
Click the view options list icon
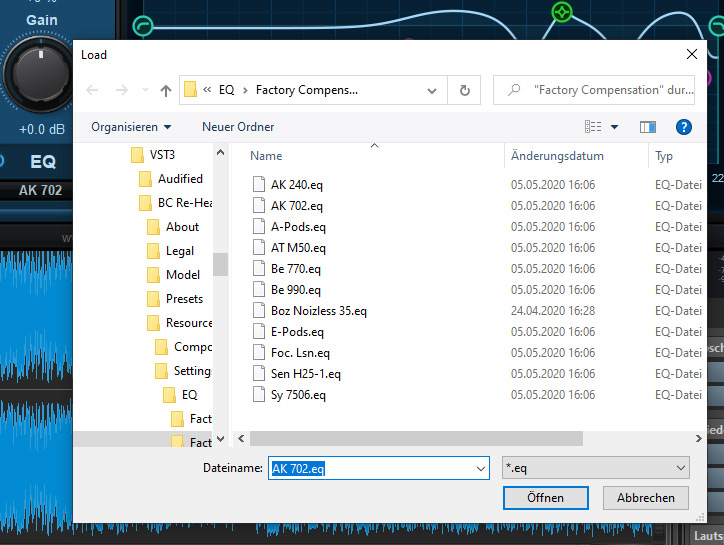594,127
